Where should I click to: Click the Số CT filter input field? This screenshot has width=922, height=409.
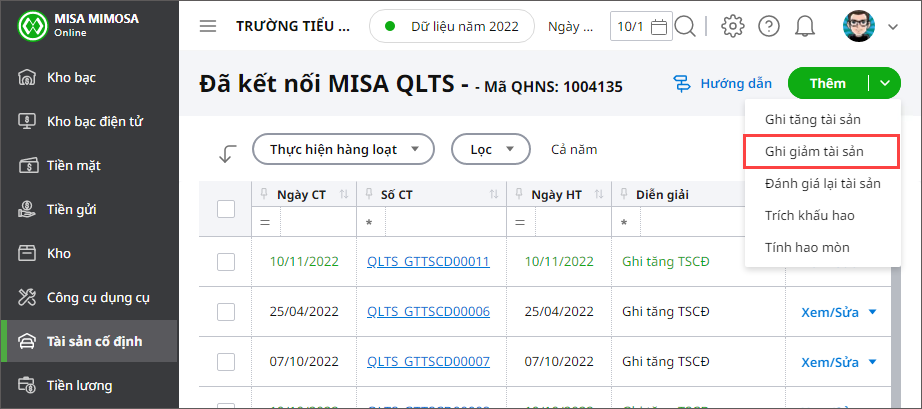pyautogui.click(x=446, y=223)
